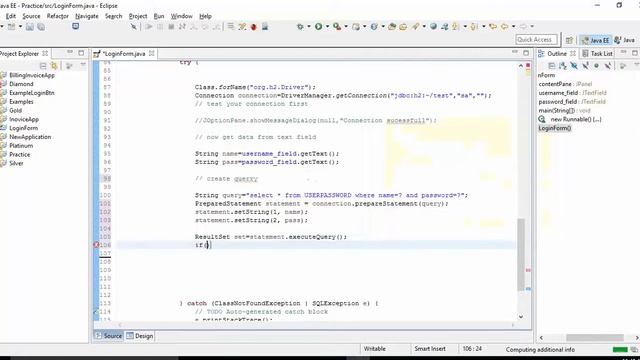640x360 pixels.
Task: Click the Collapse All icon in Project Explorer
Action: pyautogui.click(x=43, y=66)
